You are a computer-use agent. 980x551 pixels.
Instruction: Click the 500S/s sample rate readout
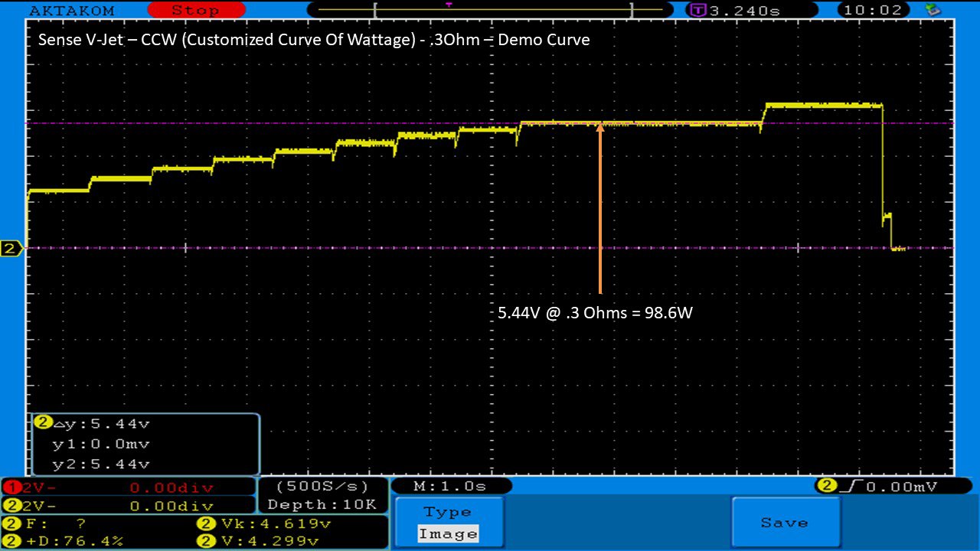pyautogui.click(x=322, y=487)
